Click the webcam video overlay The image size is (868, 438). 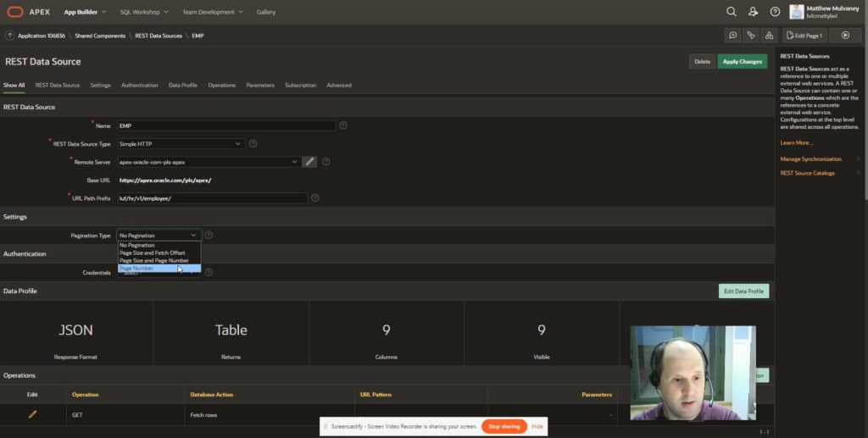(693, 374)
